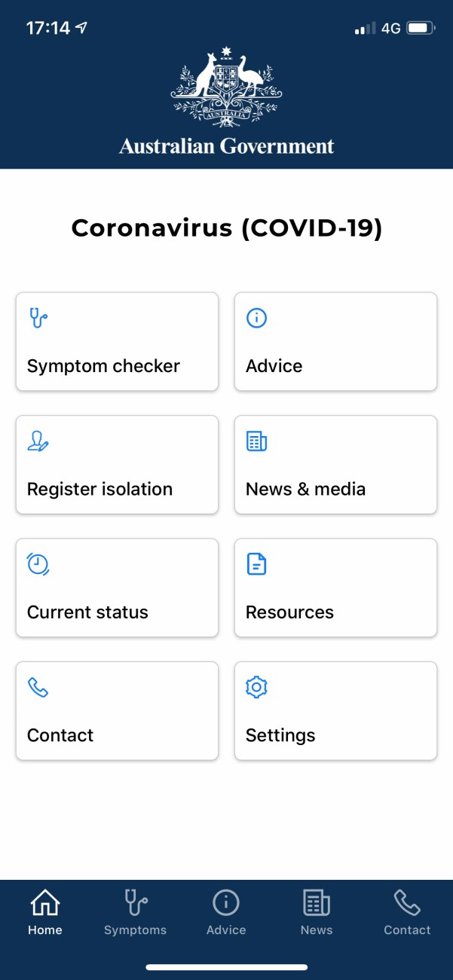Tap the person-with-pen Register isolation icon
The width and height of the screenshot is (453, 980).
(38, 441)
